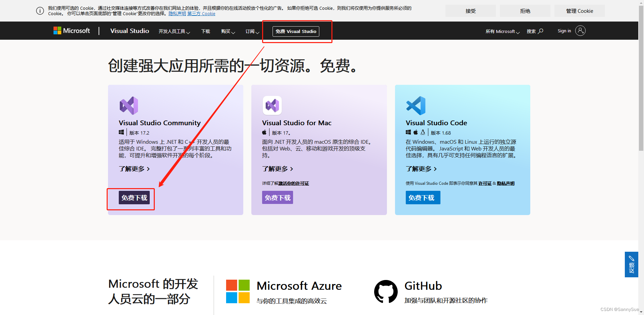Click the 版本 1.68 version text

point(441,133)
